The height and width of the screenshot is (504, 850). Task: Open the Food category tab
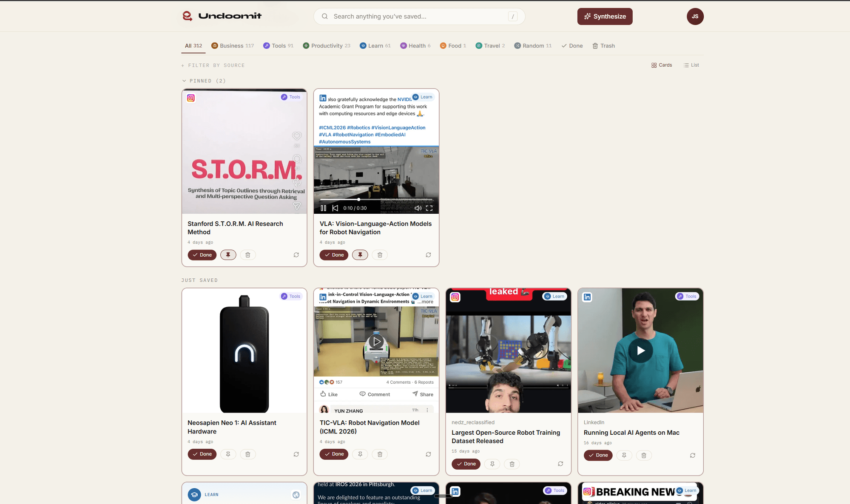pos(453,46)
